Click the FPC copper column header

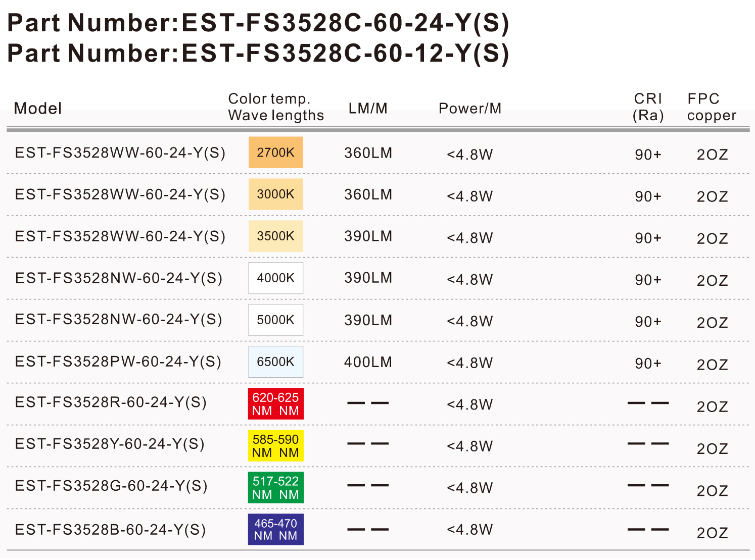[712, 107]
